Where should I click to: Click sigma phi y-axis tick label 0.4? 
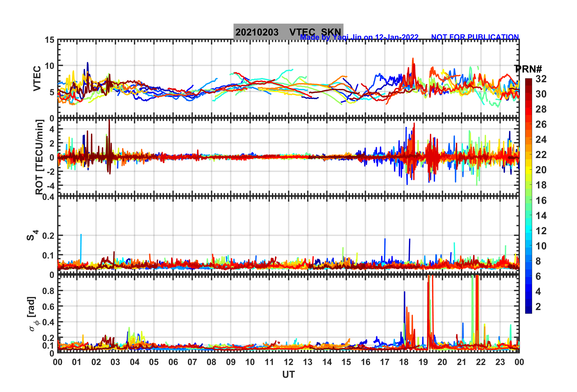49,322
